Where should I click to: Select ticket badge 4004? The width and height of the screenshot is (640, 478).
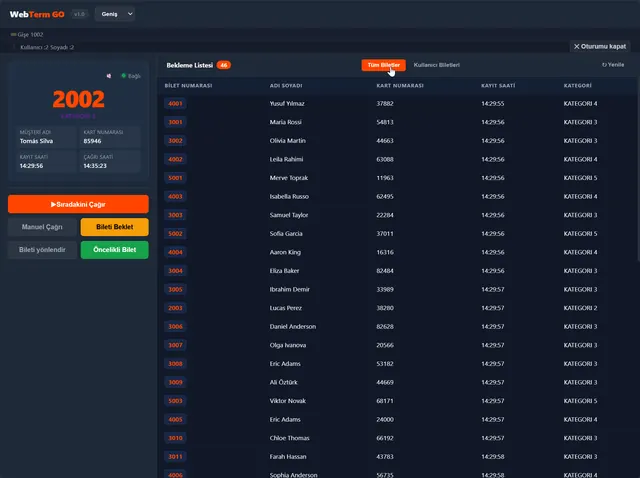click(176, 252)
